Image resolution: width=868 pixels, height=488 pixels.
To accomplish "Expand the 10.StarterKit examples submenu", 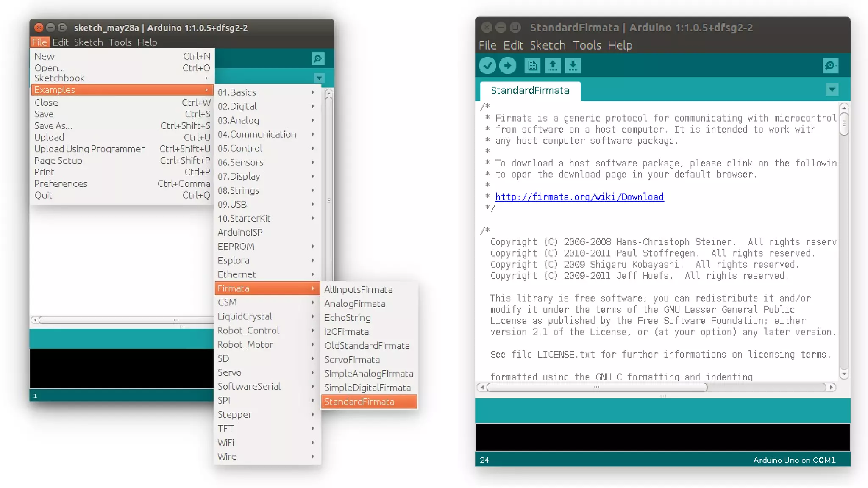I will tap(267, 218).
